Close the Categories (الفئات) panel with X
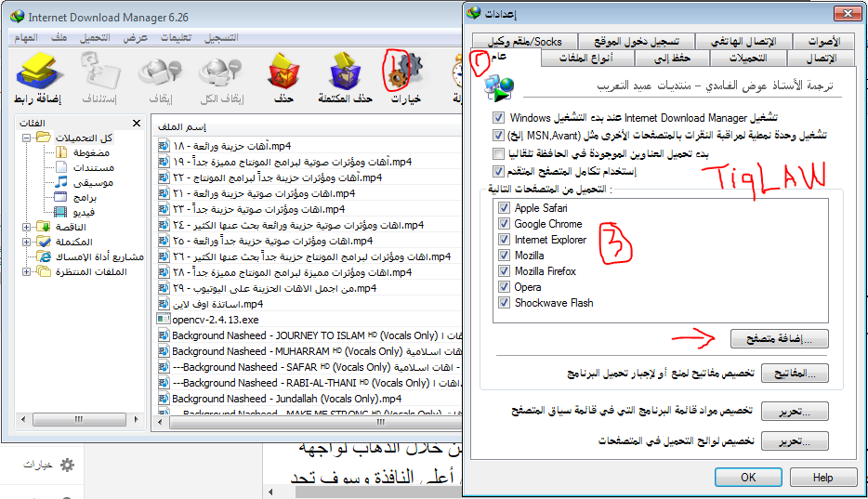The image size is (868, 499). point(137,123)
